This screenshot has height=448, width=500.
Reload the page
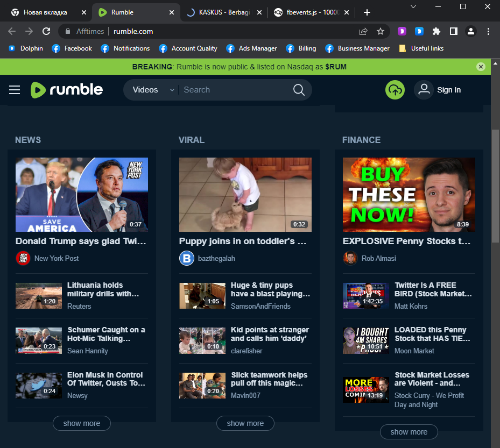46,31
